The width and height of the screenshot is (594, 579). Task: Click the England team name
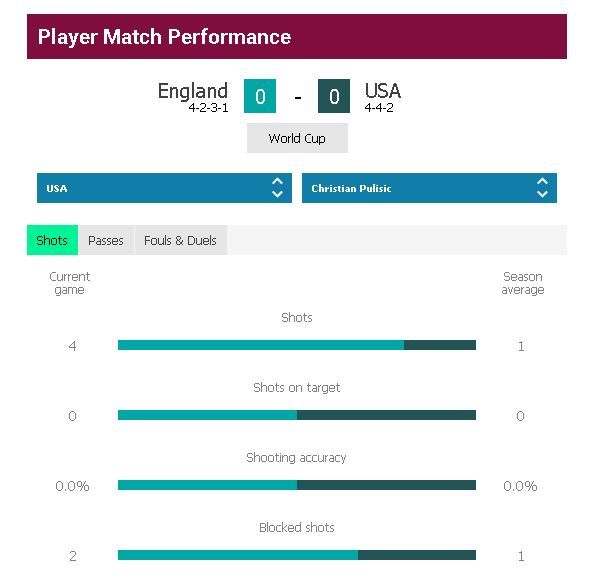193,91
